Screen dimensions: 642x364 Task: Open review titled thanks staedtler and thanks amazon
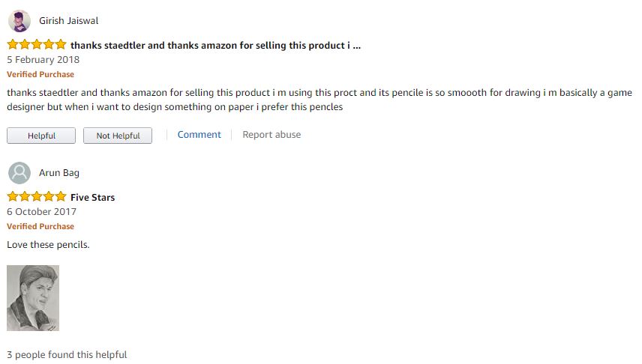(215, 46)
